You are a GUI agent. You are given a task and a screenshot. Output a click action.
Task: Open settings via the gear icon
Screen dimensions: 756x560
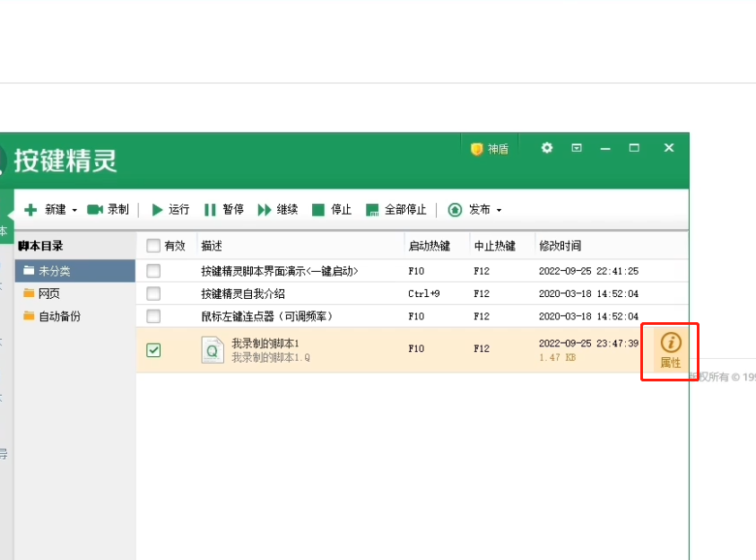pos(547,147)
